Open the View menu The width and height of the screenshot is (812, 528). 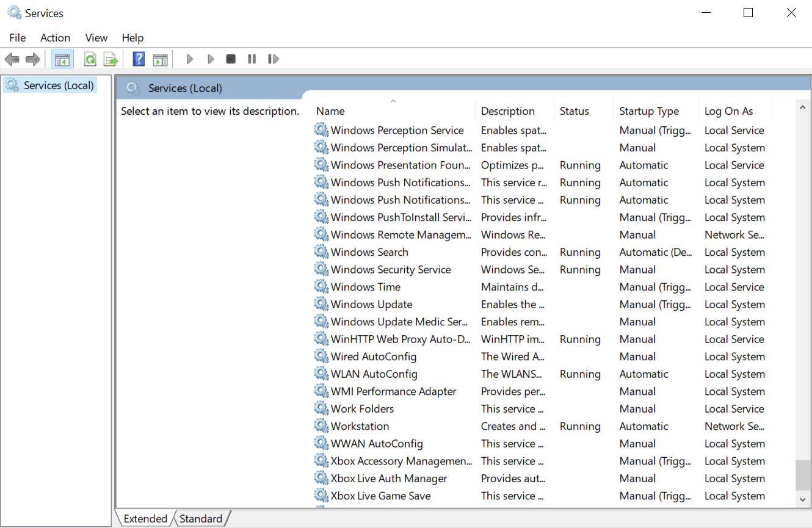pyautogui.click(x=96, y=37)
